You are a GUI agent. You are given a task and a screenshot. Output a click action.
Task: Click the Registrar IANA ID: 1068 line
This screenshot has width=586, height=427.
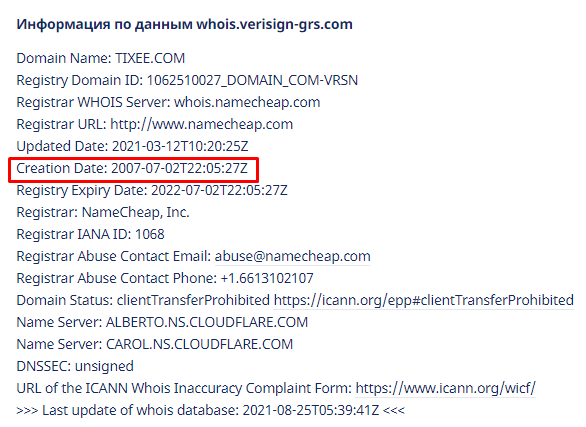click(x=90, y=235)
